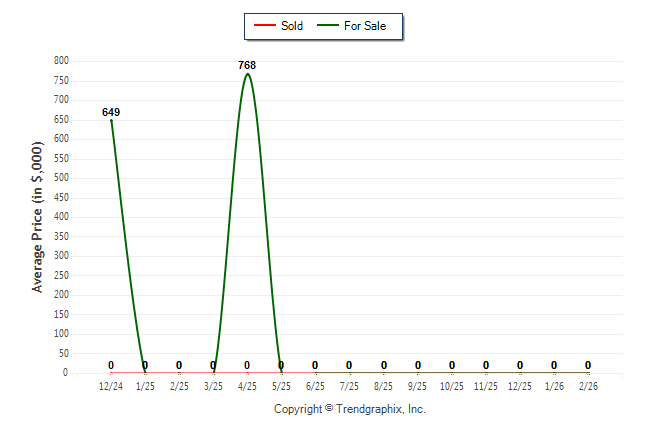This screenshot has height=434, width=646.
Task: Click the green For Sale legend swatch
Action: 326,26
